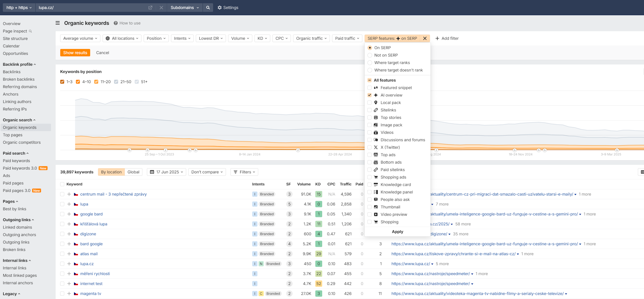
Task: Open the Organic traffic filter dropdown
Action: pos(311,38)
